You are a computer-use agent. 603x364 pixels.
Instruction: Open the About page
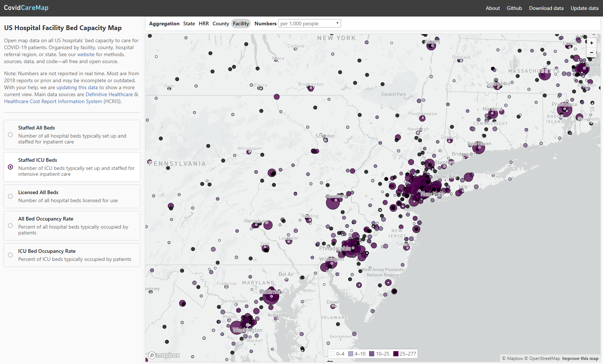(x=492, y=8)
